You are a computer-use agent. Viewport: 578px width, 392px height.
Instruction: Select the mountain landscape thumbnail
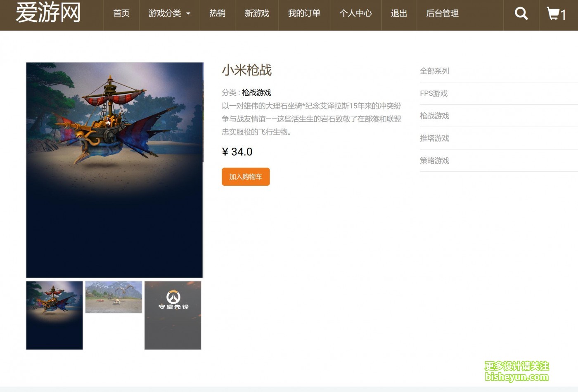pyautogui.click(x=114, y=297)
